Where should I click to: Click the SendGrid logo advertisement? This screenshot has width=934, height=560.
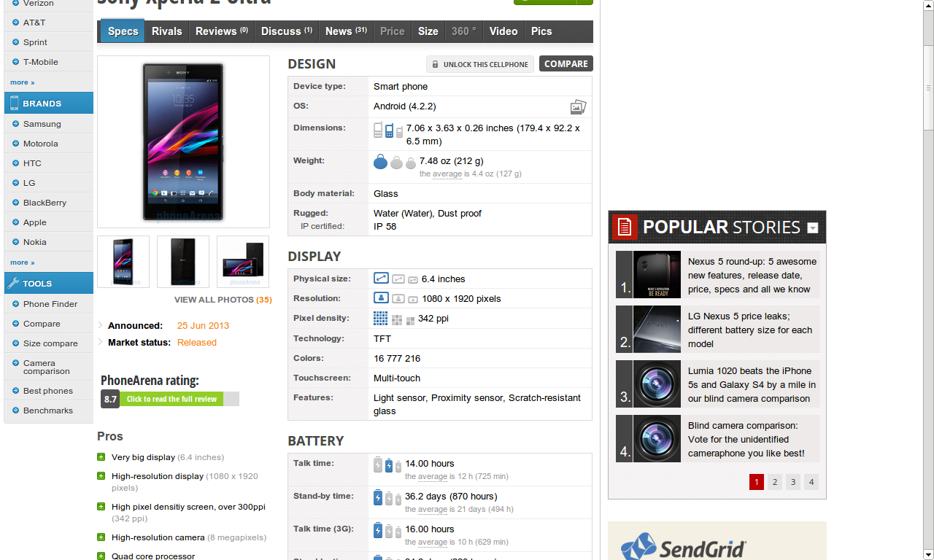(x=684, y=547)
